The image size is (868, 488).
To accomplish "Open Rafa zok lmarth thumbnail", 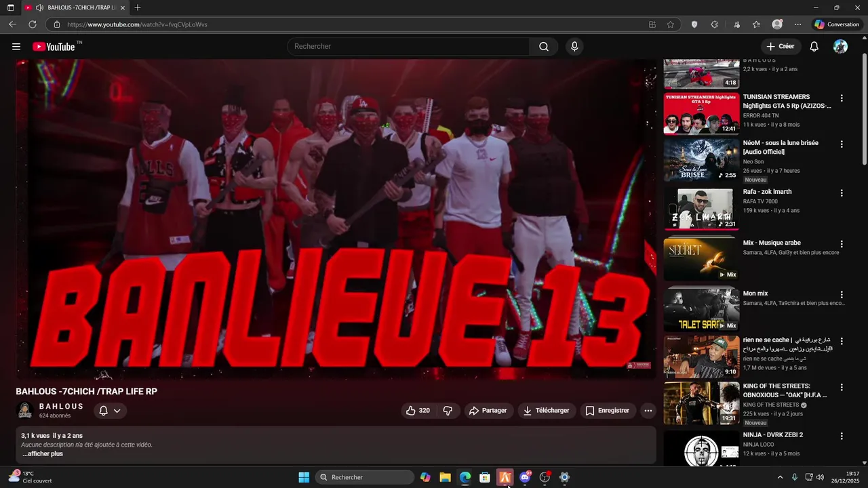I will click(701, 209).
